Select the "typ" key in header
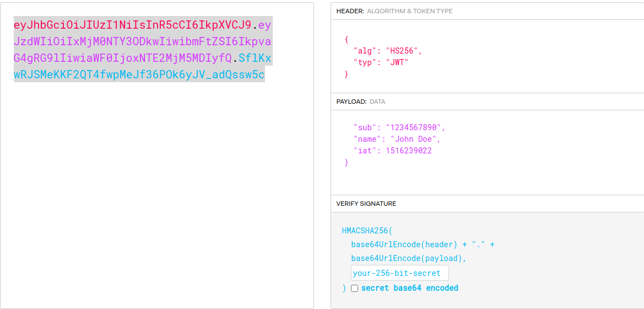The width and height of the screenshot is (644, 309). click(x=365, y=62)
